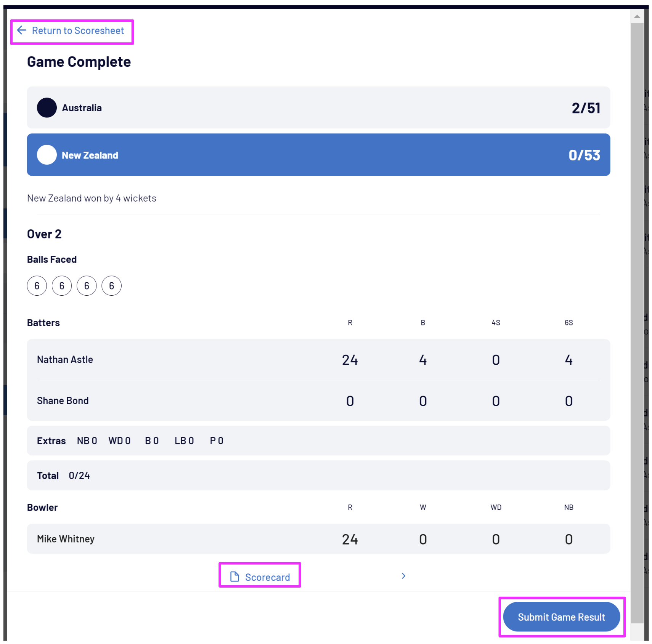
Task: Click bowler Mike Whitney's name
Action: 66,539
